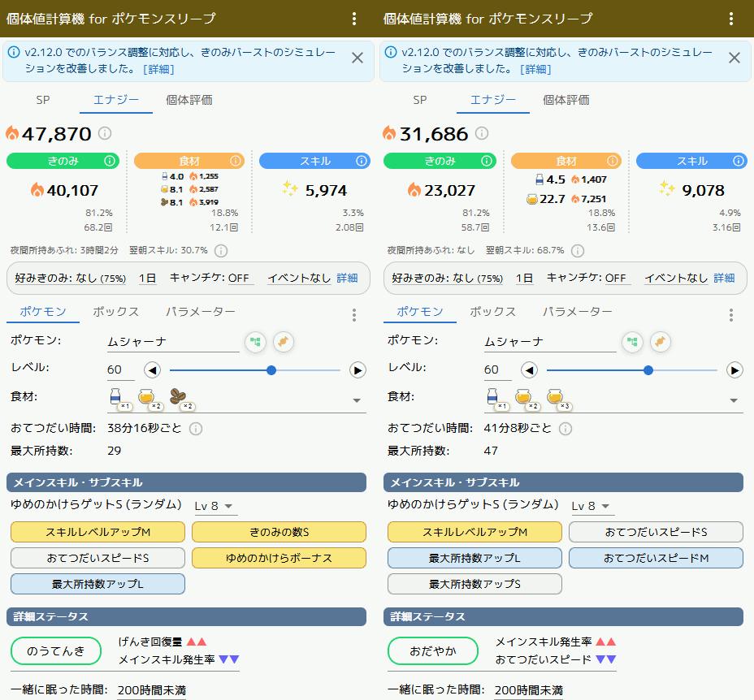This screenshot has width=754, height=700.
Task: Click the おだやか nature button
Action: 433,650
